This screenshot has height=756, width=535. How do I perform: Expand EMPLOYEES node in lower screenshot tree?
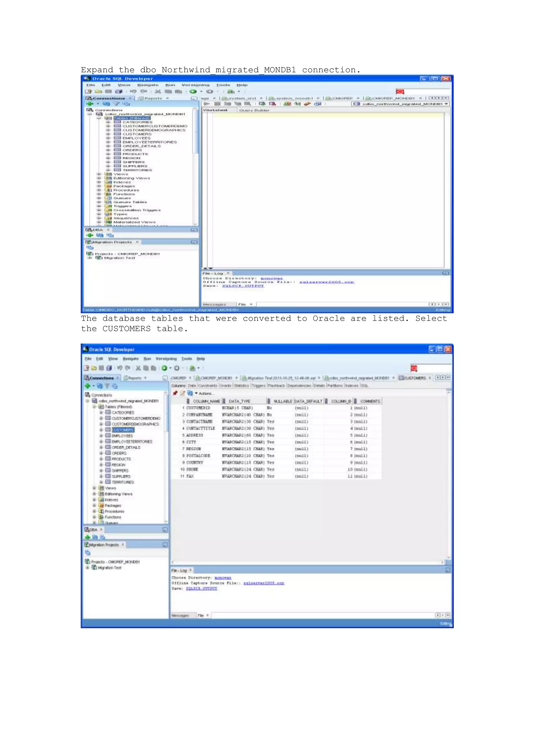(x=101, y=436)
